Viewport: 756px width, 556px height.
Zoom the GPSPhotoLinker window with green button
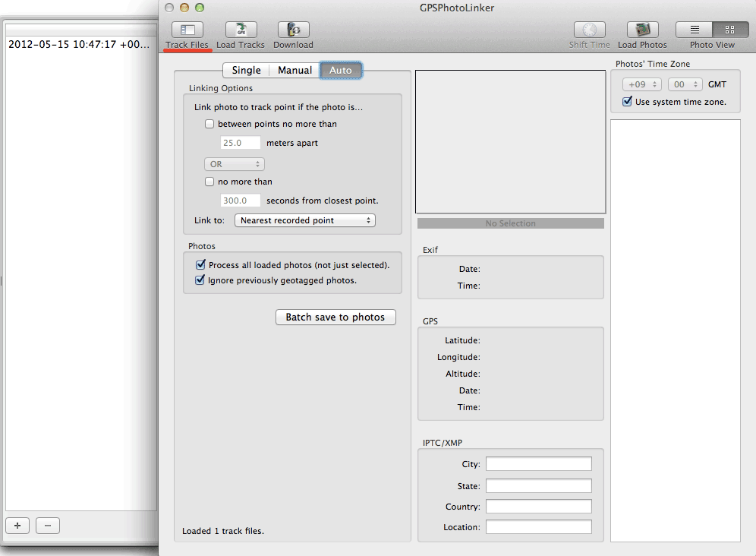(200, 8)
